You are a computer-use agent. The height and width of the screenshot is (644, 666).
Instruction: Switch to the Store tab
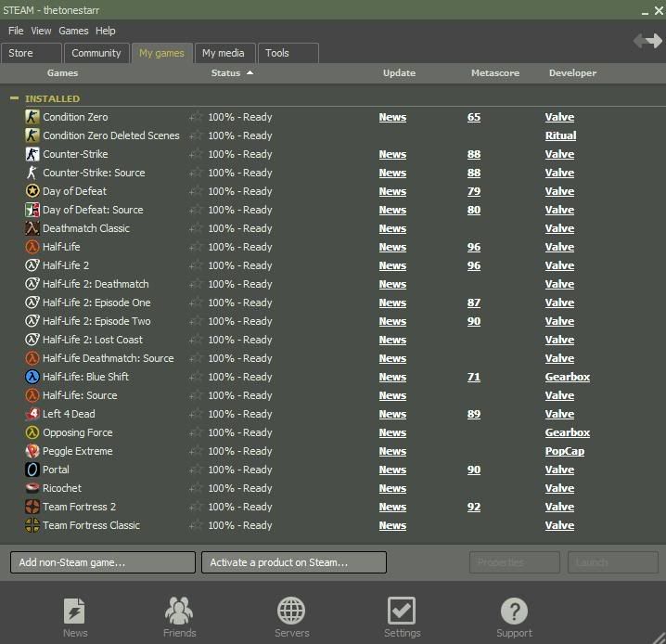32,53
